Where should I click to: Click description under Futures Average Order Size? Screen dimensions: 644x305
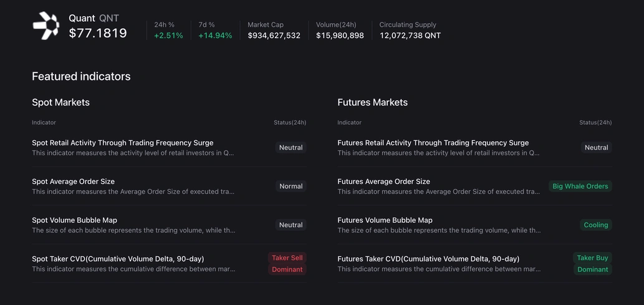pyautogui.click(x=439, y=192)
